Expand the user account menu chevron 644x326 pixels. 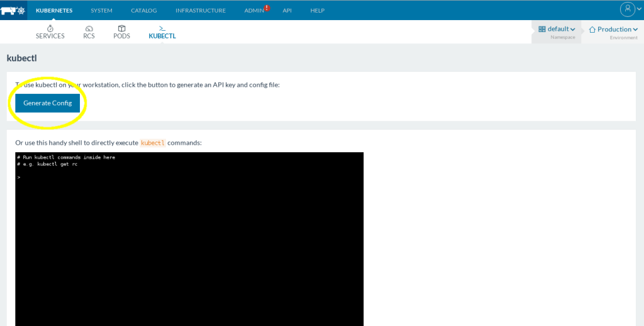[x=638, y=9]
